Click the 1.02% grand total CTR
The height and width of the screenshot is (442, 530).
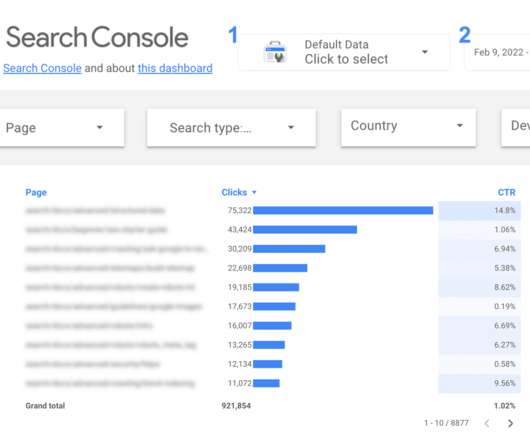pyautogui.click(x=505, y=406)
